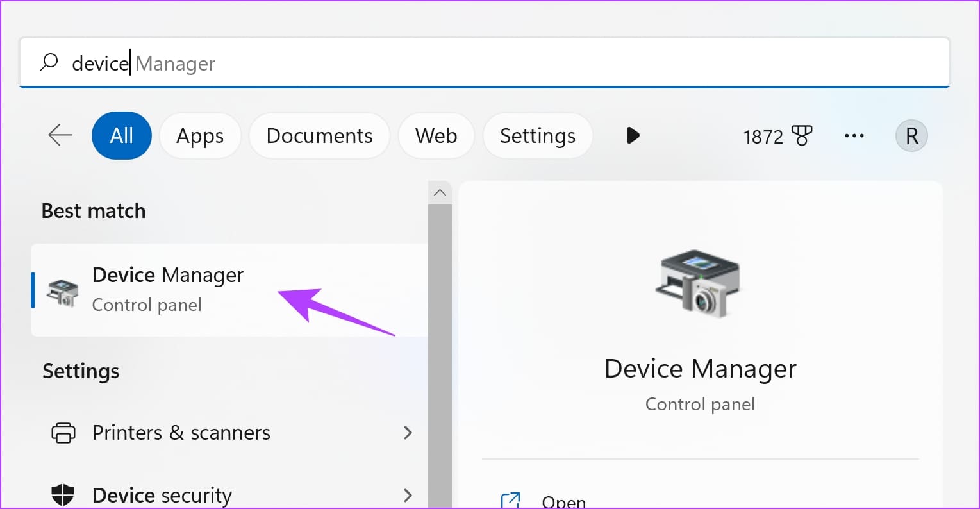Screen dimensions: 980x509
Task: Click the Device security shield icon
Action: 63,495
